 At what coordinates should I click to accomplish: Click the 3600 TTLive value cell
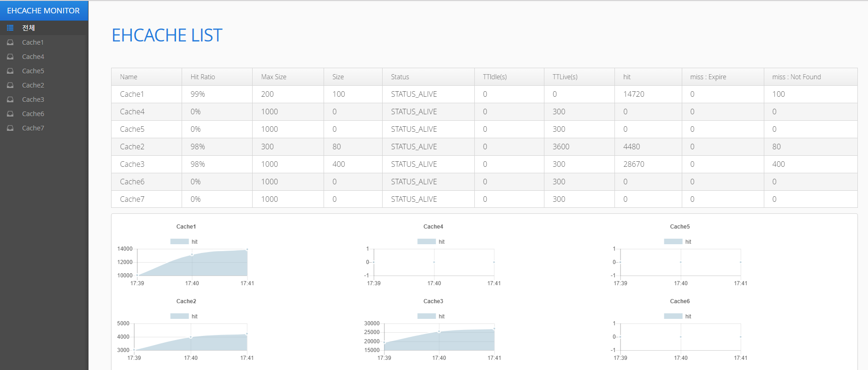click(579, 147)
